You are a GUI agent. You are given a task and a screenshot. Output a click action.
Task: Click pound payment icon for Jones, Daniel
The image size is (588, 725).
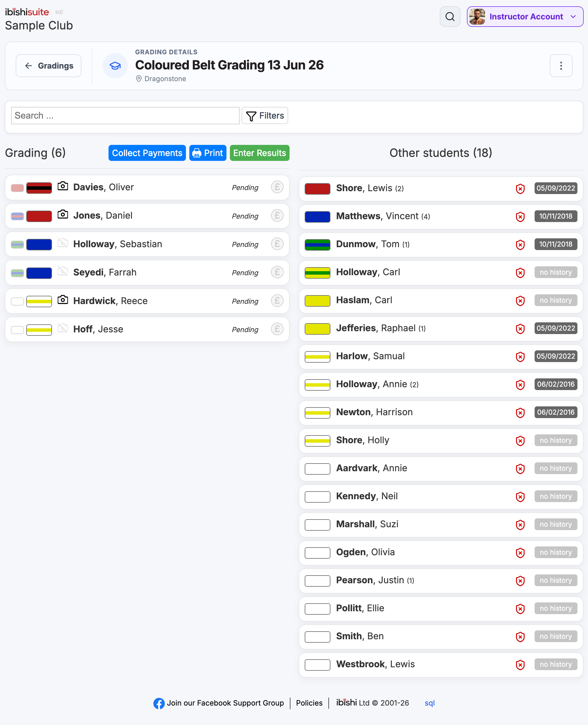pyautogui.click(x=277, y=215)
